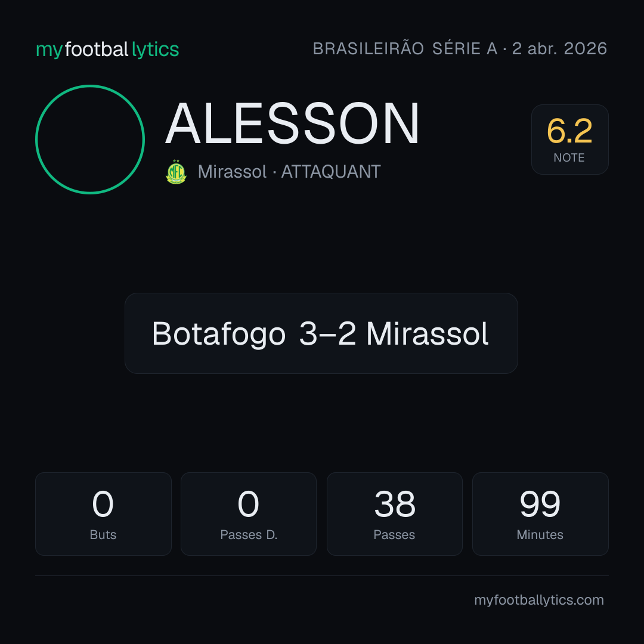Click the Mirassol team name under ALESSON
Image resolution: width=644 pixels, height=644 pixels.
232,172
